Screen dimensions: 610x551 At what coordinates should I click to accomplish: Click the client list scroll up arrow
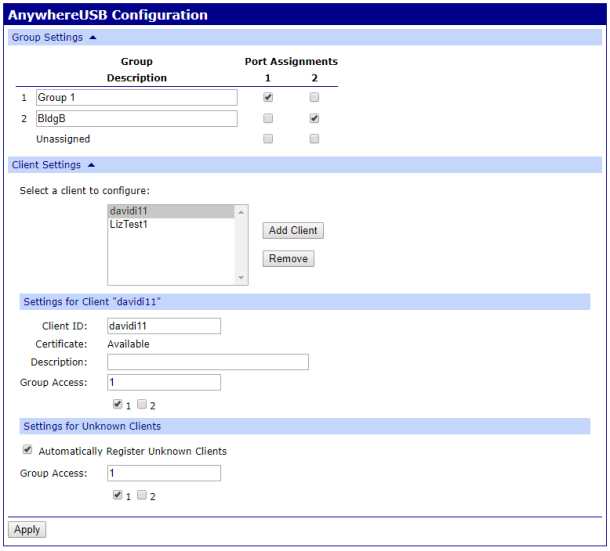[241, 212]
